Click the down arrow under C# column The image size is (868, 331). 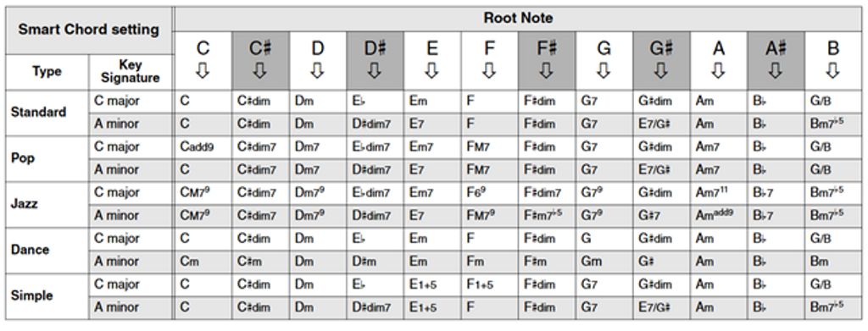(260, 72)
